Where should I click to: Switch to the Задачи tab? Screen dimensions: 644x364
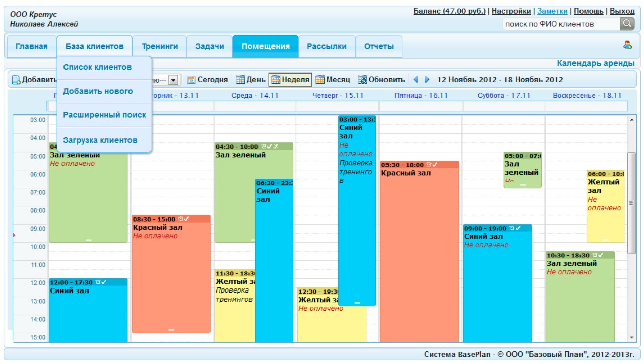[x=210, y=46]
